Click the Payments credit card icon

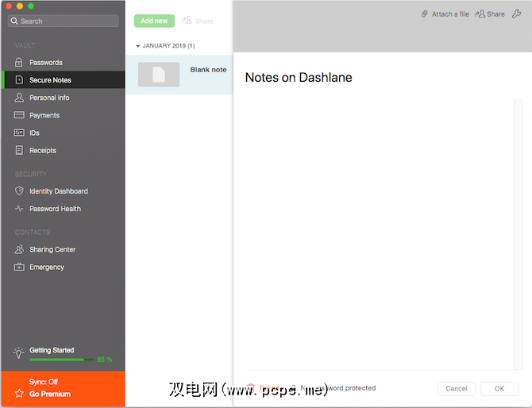coord(19,115)
